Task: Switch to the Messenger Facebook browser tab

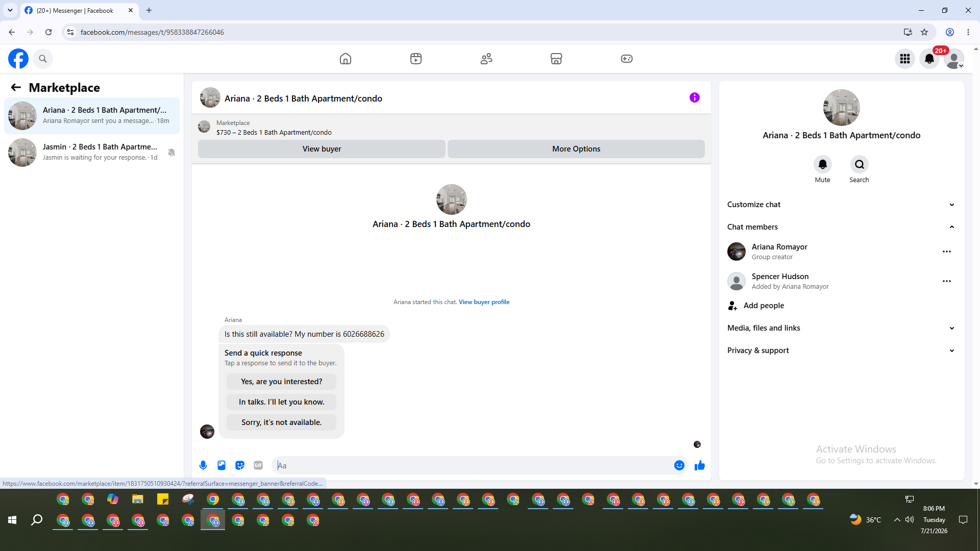Action: [79, 11]
